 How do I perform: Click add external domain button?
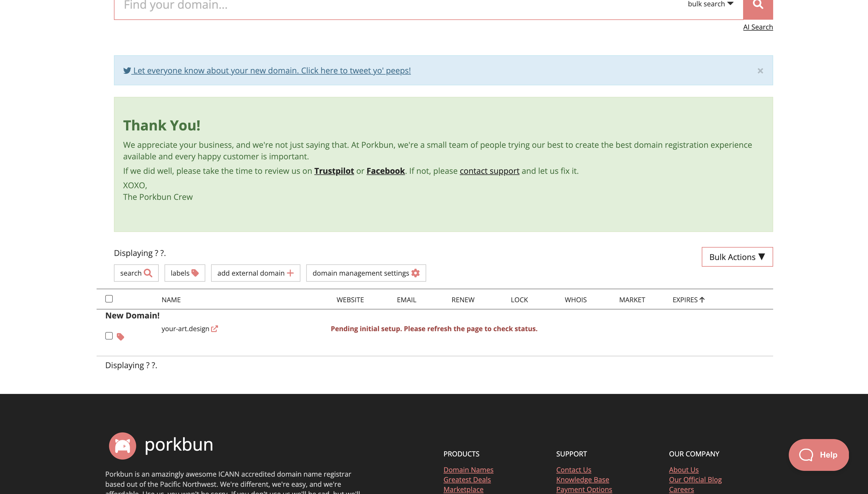pos(255,273)
